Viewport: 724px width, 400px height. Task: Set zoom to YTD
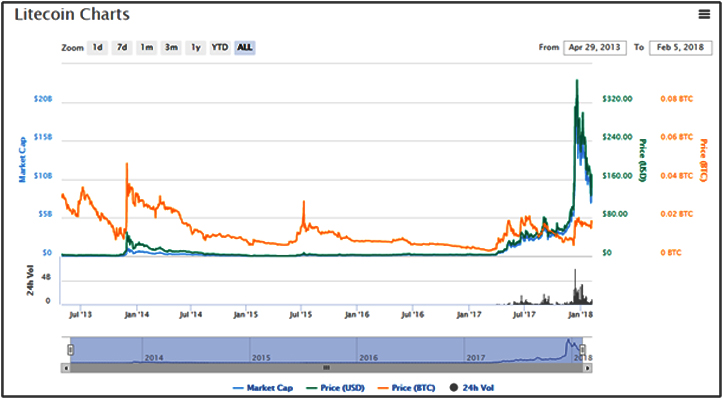tap(220, 48)
